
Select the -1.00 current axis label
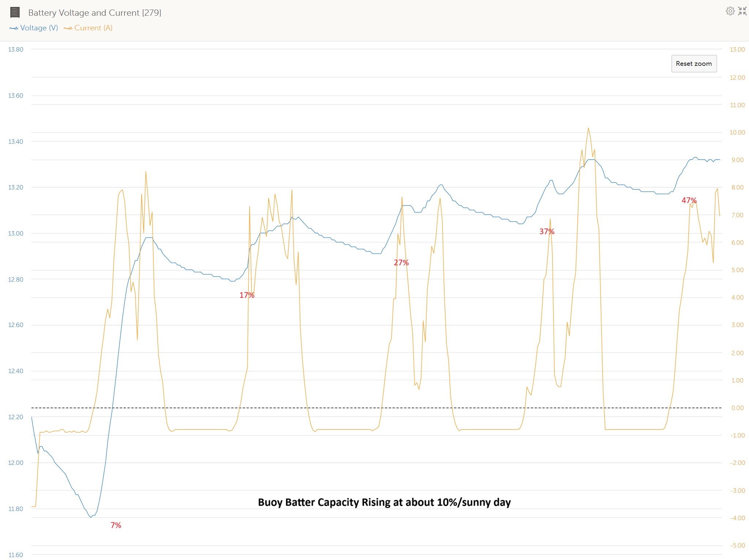737,435
